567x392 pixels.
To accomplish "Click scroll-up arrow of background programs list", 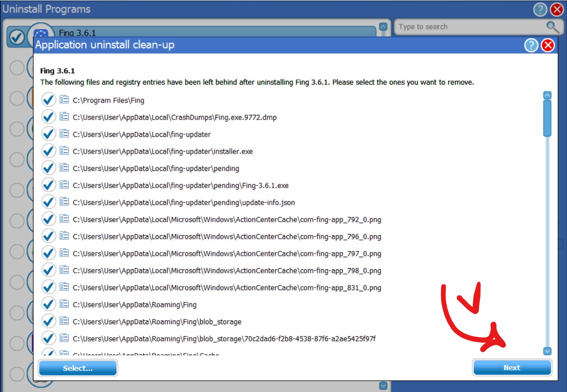I will point(383,27).
